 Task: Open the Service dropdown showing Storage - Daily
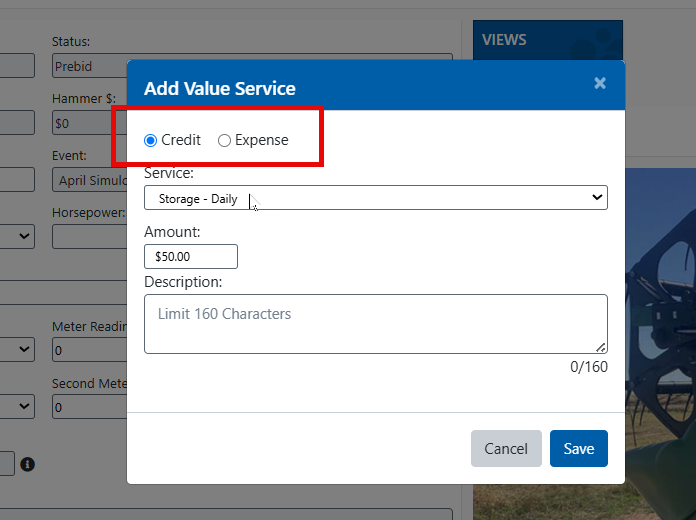pos(376,198)
